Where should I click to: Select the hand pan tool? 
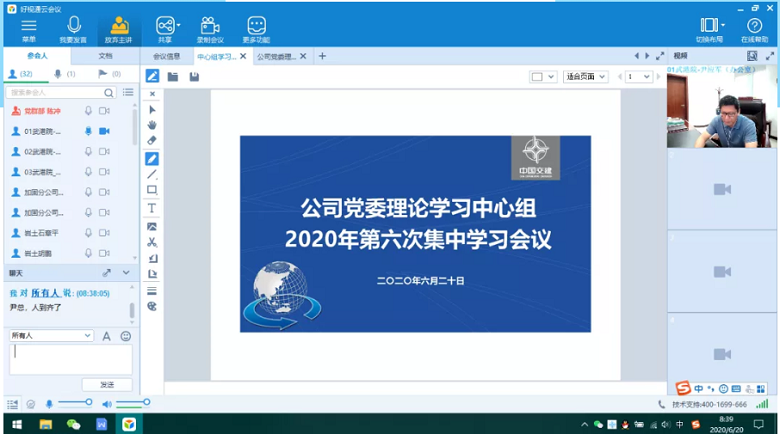[152, 125]
